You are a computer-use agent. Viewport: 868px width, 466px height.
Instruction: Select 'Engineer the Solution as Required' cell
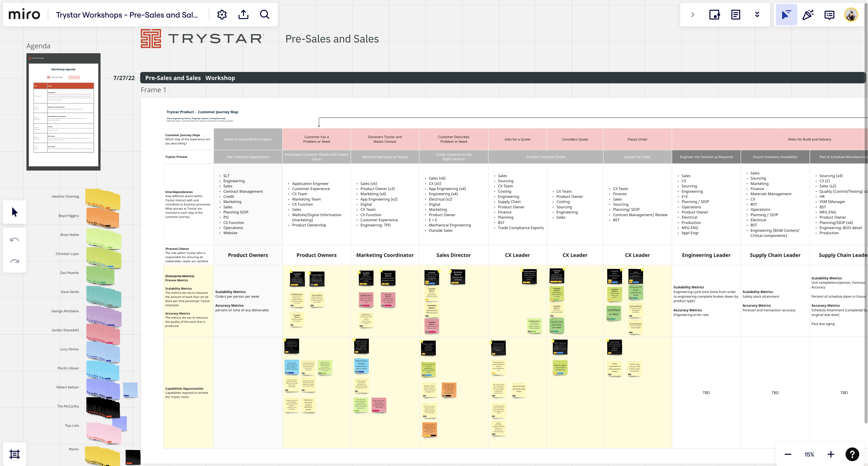point(706,157)
